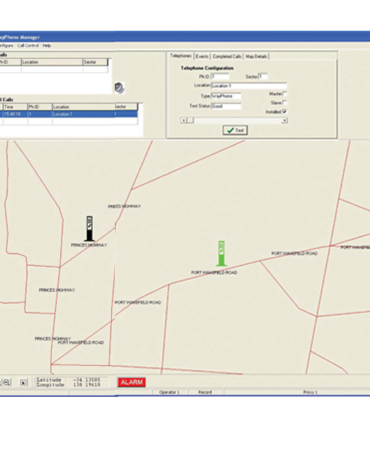Untick the Installed checkbox
Image resolution: width=370 pixels, height=450 pixels.
285,111
